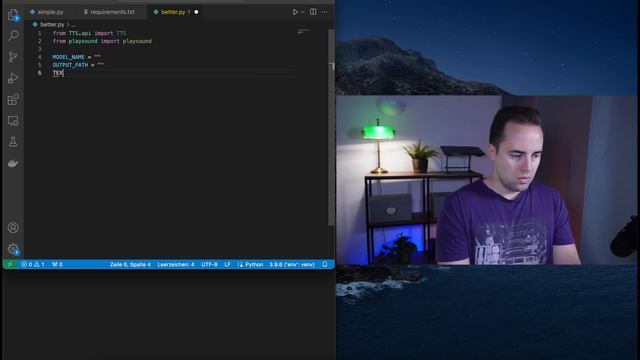Click the editor minimap
Image resolution: width=640 pixels, height=360 pixels.
click(x=304, y=33)
